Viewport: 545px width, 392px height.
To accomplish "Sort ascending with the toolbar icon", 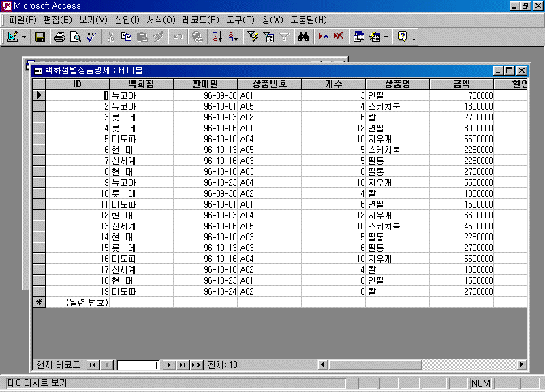I will pyautogui.click(x=217, y=37).
